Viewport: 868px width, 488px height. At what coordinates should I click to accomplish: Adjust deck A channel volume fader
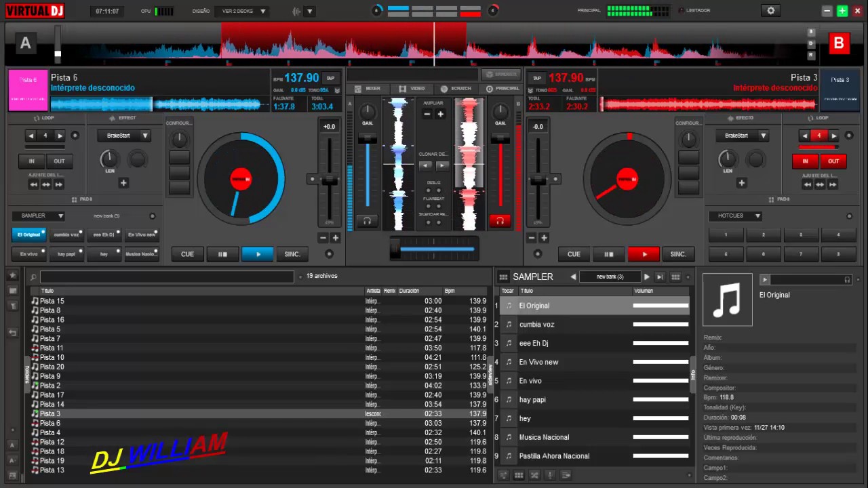[x=368, y=138]
